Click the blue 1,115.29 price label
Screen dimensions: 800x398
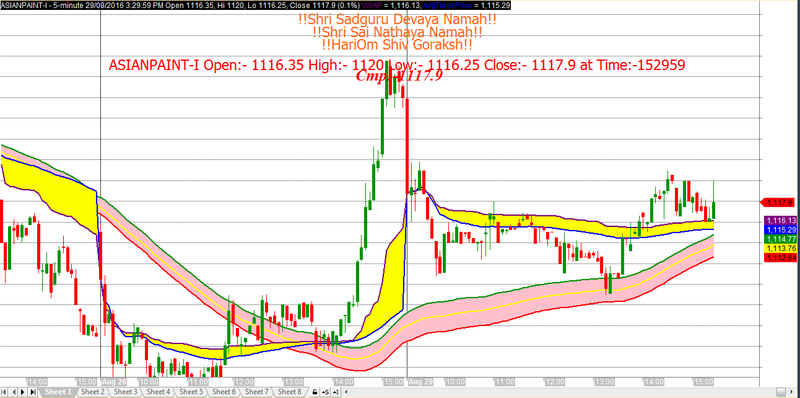780,230
